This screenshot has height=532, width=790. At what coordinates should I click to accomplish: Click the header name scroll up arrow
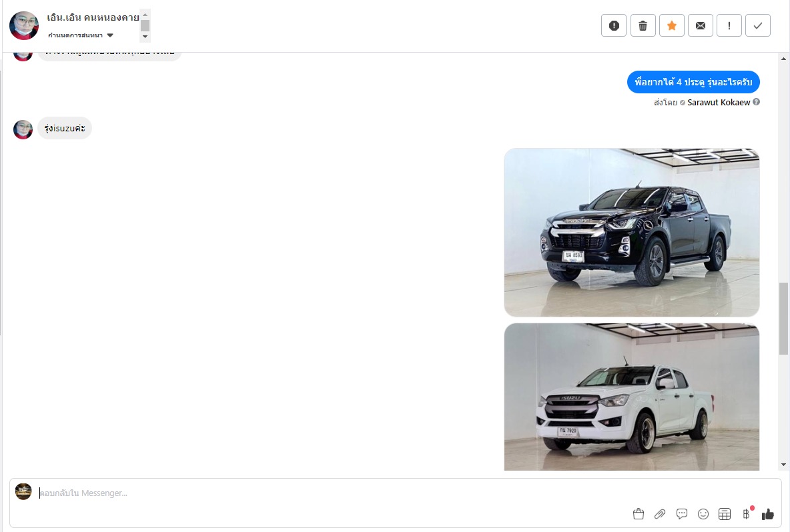click(x=145, y=15)
